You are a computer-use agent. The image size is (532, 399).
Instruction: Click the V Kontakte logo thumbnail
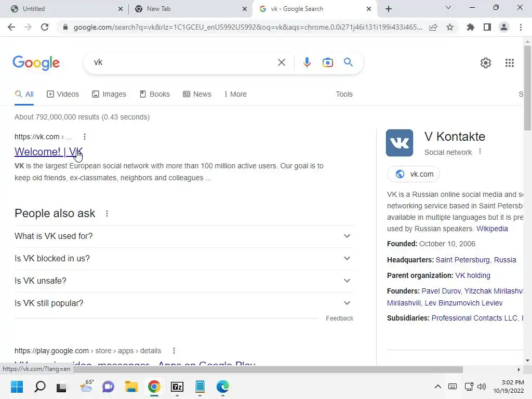pos(400,143)
